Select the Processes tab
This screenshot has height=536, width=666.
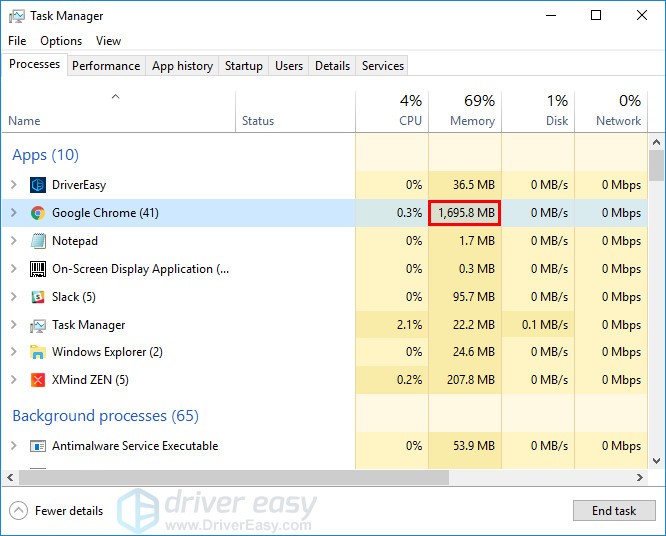click(34, 64)
